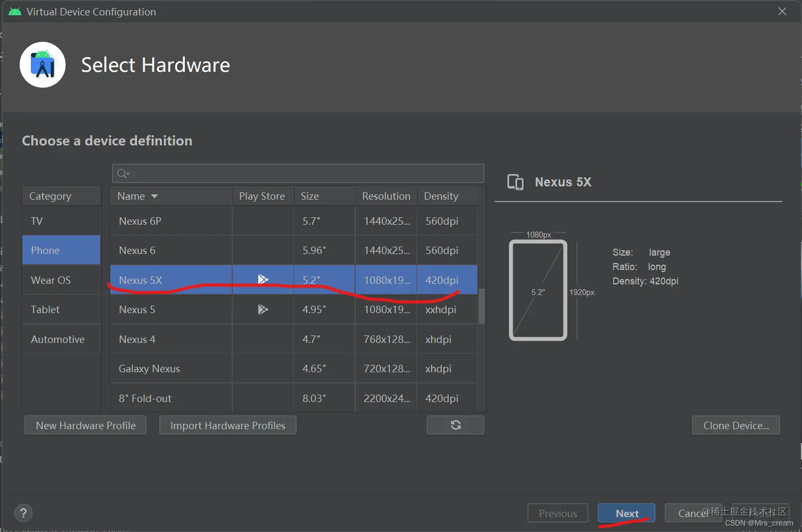Click the Android icon in the title bar
802x532 pixels.
[15, 12]
